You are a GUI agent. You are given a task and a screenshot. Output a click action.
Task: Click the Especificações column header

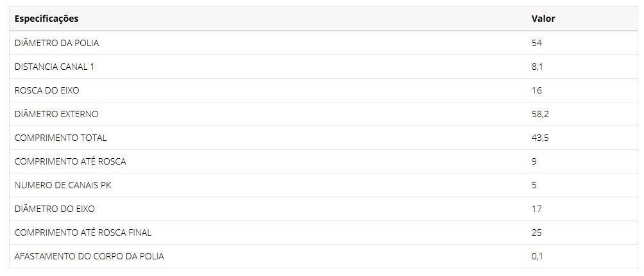46,19
